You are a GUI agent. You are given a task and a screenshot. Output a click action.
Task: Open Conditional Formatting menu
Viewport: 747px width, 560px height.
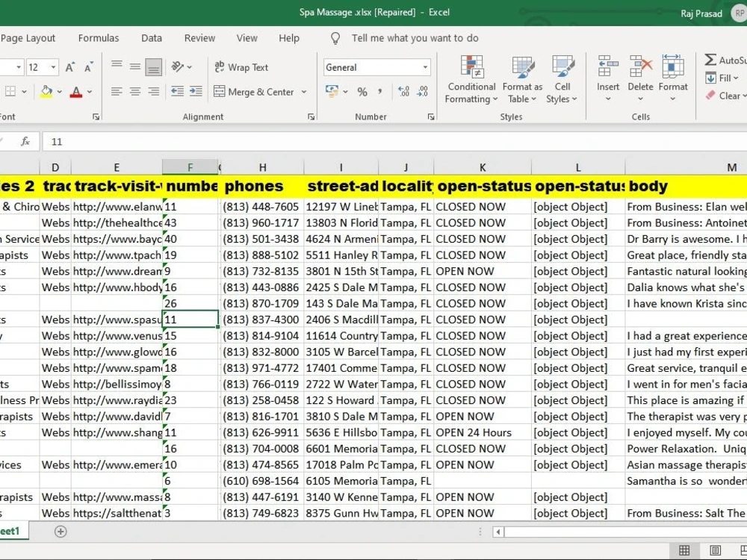tap(471, 79)
